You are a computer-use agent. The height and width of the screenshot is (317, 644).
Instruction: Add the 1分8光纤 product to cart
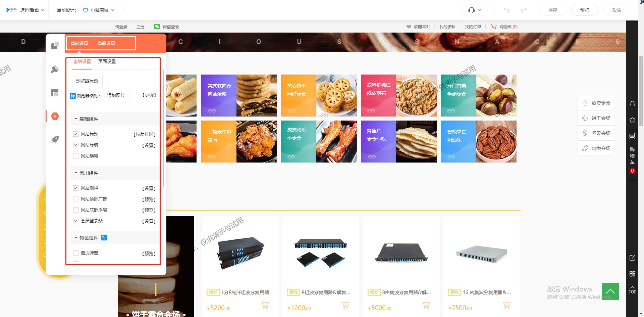[265, 305]
